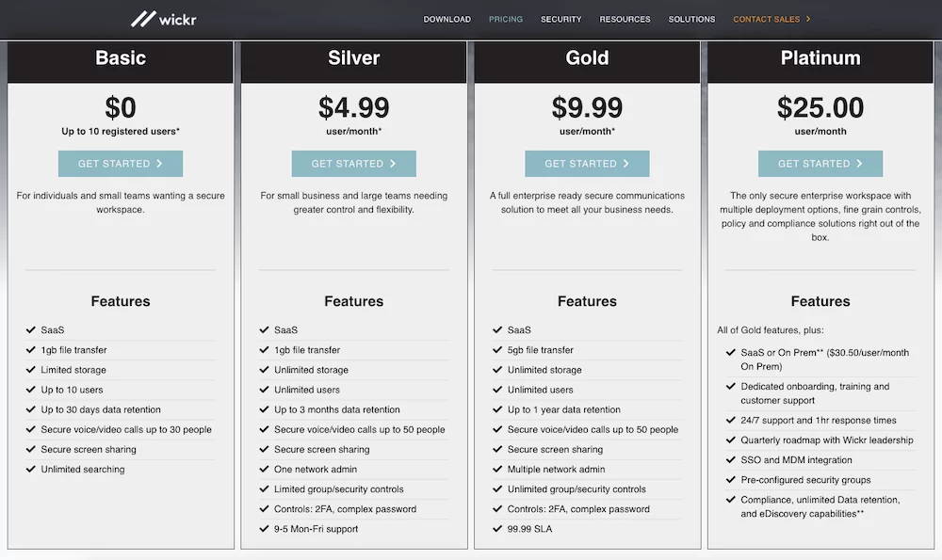942x560 pixels.
Task: Click the checkmark next to SSO and MDM integration
Action: (x=731, y=459)
